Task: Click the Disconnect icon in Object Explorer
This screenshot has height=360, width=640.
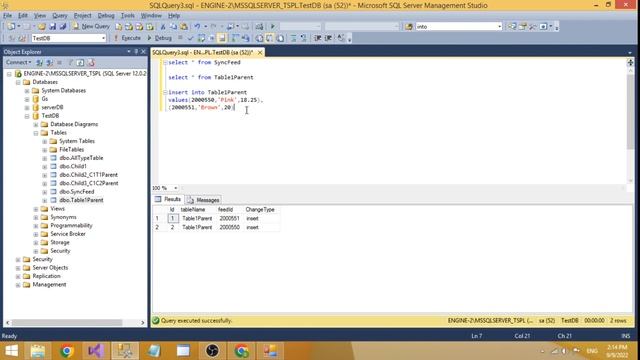Action: point(50,62)
